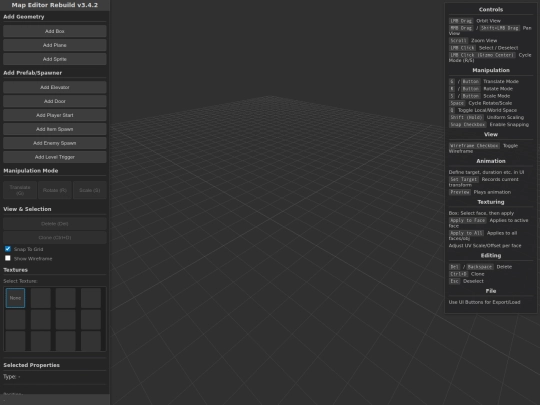This screenshot has height=405, width=540.
Task: Place a Player Start spawner
Action: click(x=55, y=115)
